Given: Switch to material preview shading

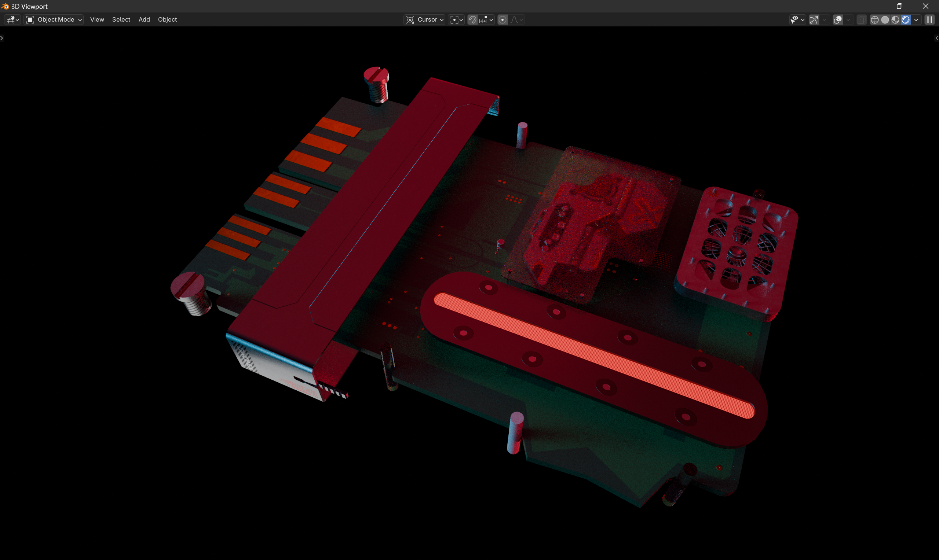Looking at the screenshot, I should coord(895,20).
